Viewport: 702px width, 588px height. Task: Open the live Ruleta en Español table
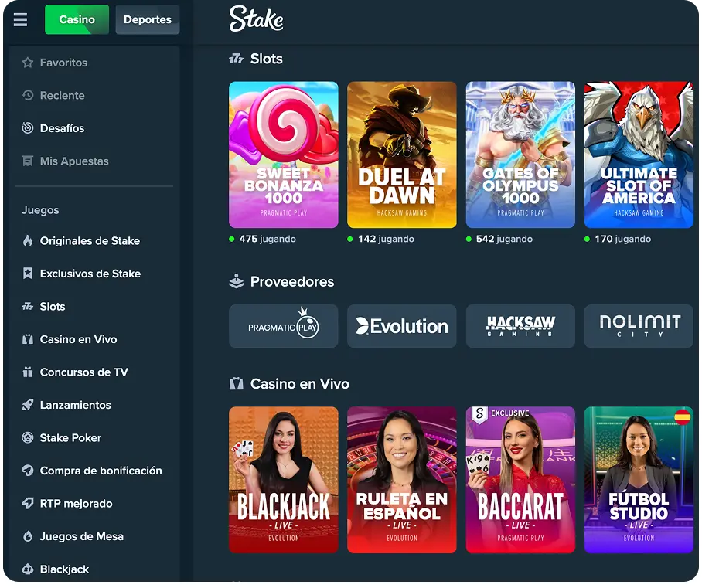coord(401,479)
